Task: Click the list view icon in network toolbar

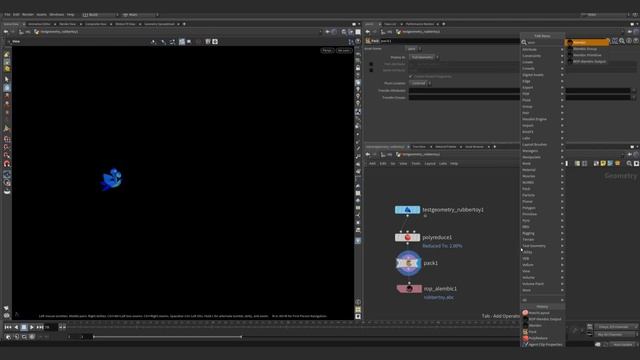Action: tap(577, 163)
